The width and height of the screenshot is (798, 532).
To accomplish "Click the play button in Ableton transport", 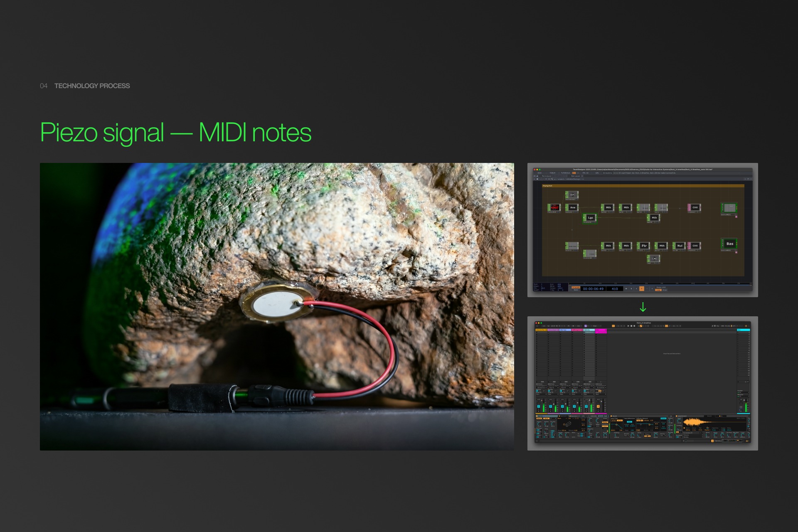I will (628, 326).
